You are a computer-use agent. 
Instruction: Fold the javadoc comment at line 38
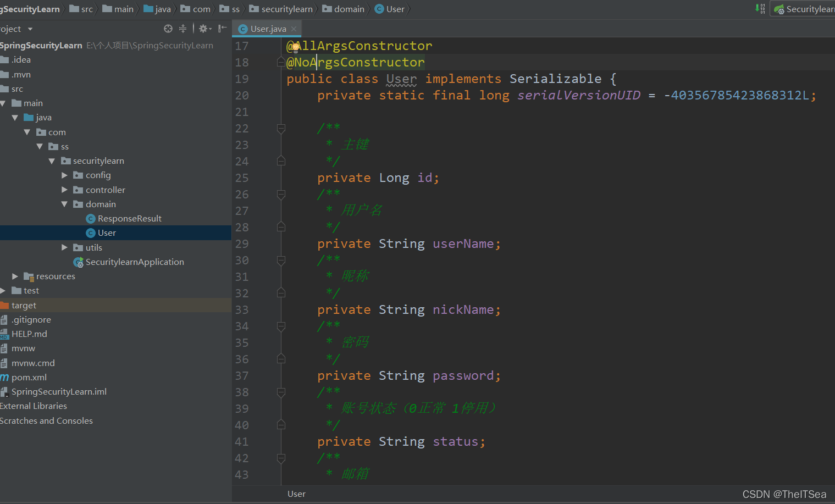pos(281,392)
